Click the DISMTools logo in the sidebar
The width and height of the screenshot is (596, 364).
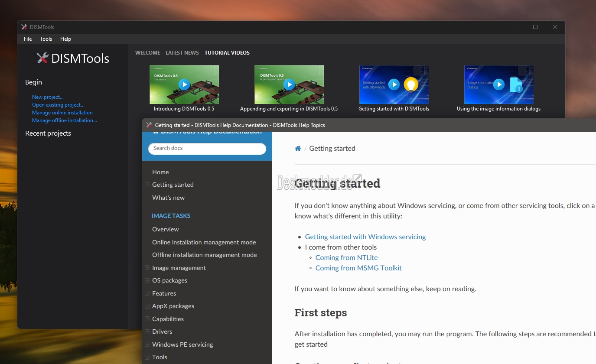(73, 58)
